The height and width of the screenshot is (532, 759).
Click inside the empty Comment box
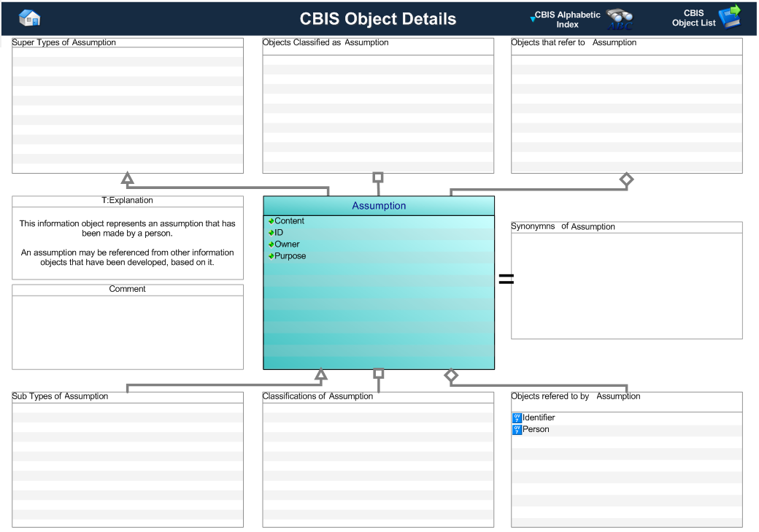[x=127, y=333]
